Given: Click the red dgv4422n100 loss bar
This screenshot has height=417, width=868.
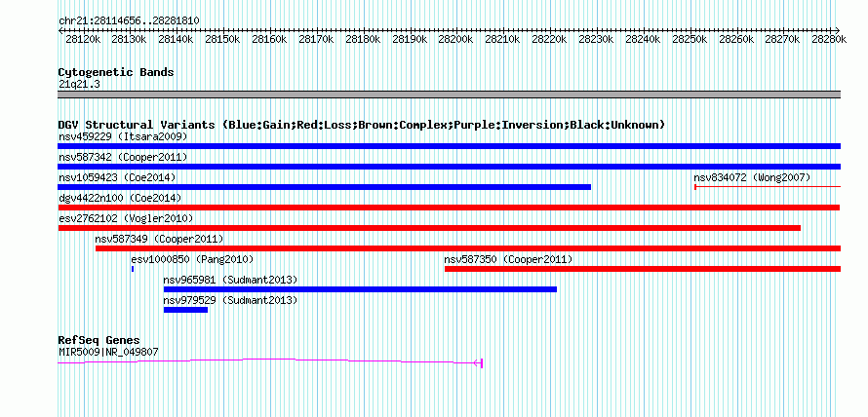Looking at the screenshot, I should coord(449,208).
